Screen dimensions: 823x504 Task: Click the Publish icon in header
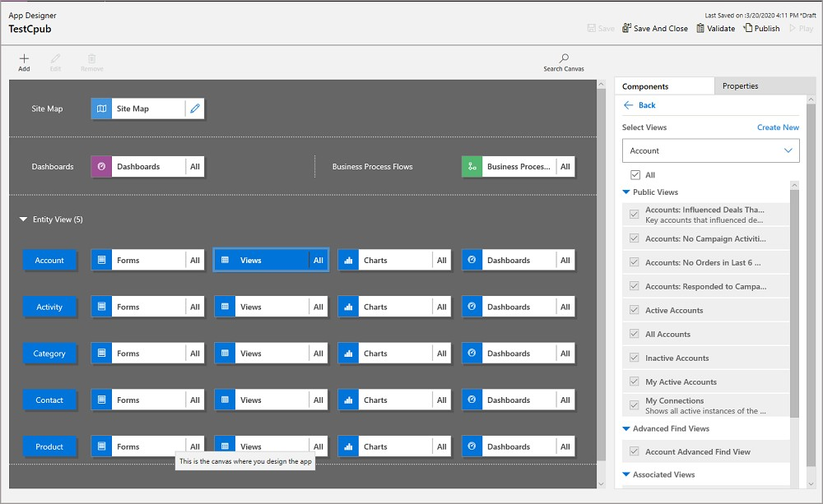[748, 28]
